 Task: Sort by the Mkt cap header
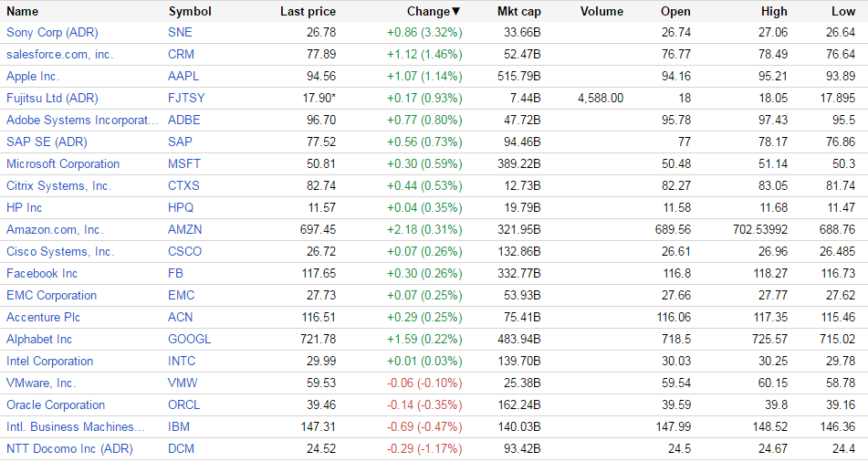click(x=518, y=12)
